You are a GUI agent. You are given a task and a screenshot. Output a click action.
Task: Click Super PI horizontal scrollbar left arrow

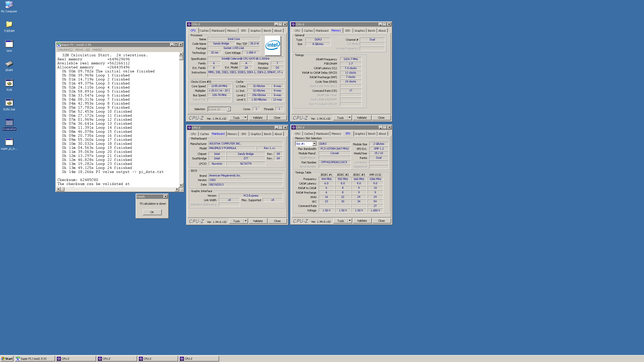58,189
